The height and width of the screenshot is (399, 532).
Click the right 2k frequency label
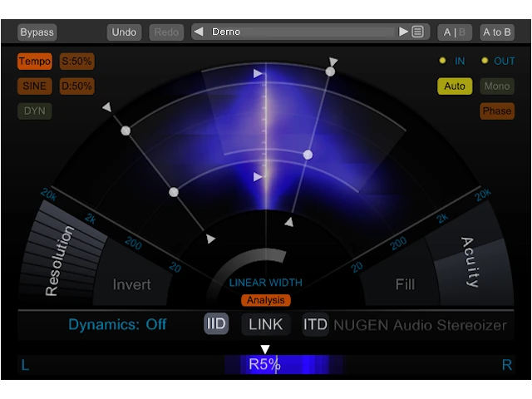[442, 218]
